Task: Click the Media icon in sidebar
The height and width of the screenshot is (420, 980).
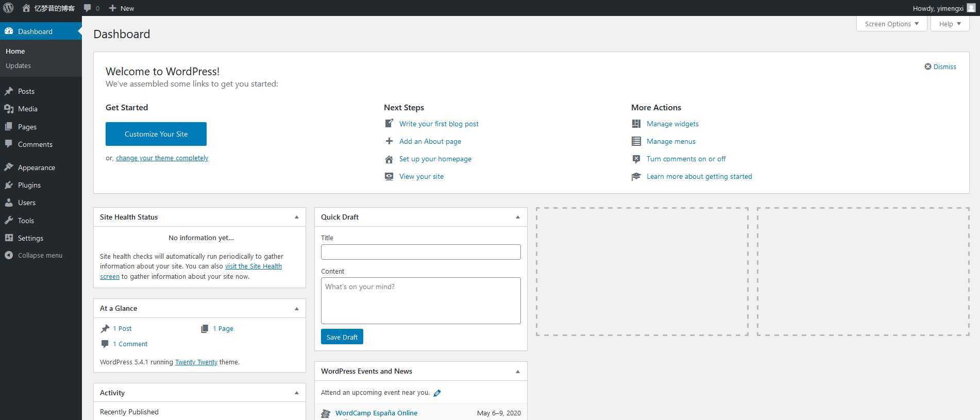Action: click(x=9, y=109)
